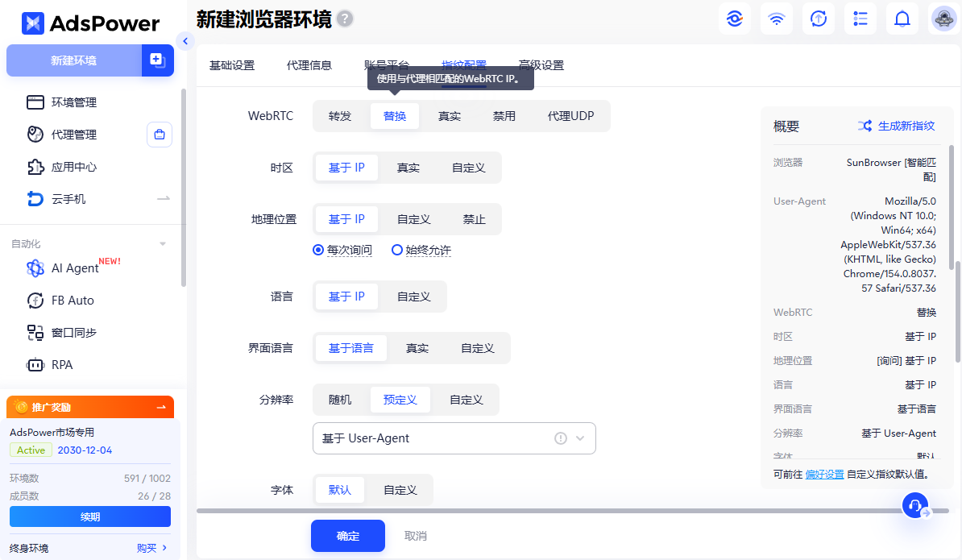962x560 pixels.
Task: Click the 购买 link for 终身环境
Action: (x=147, y=548)
